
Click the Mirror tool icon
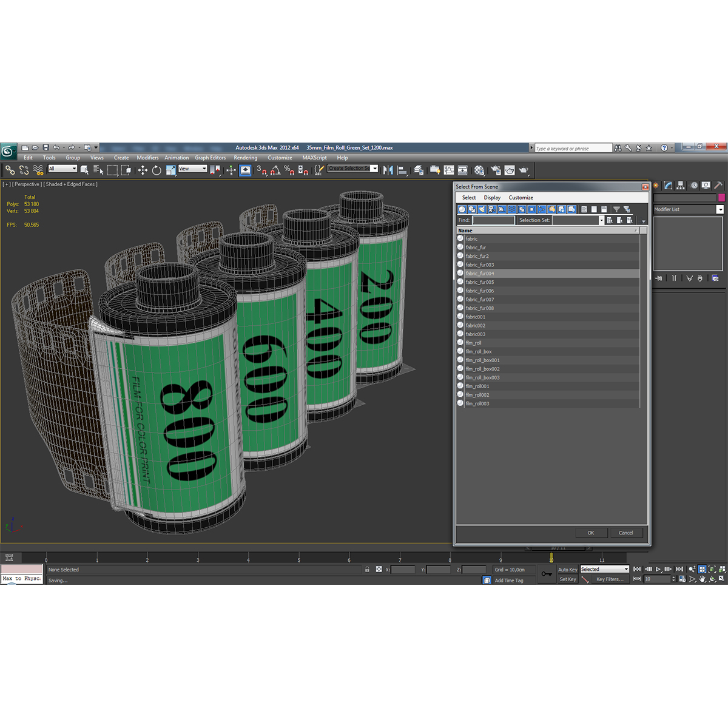pos(388,170)
